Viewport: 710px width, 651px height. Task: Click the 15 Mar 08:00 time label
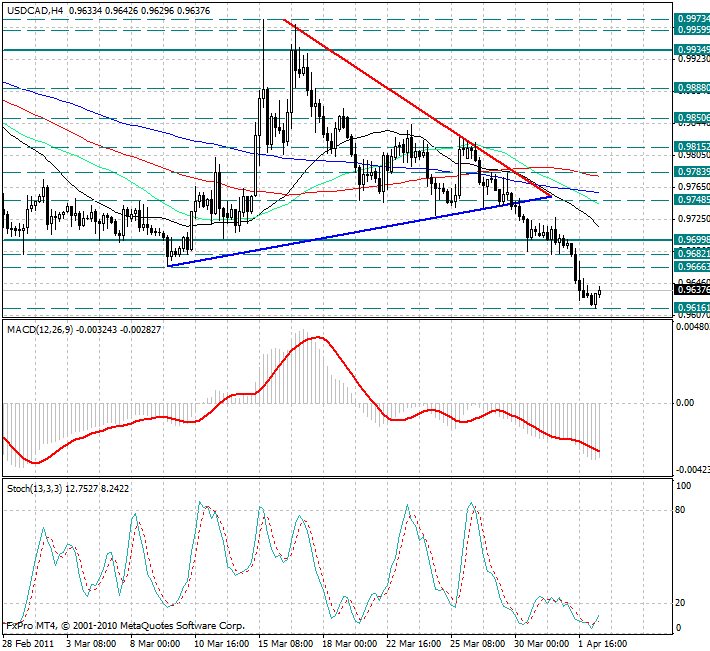[286, 644]
